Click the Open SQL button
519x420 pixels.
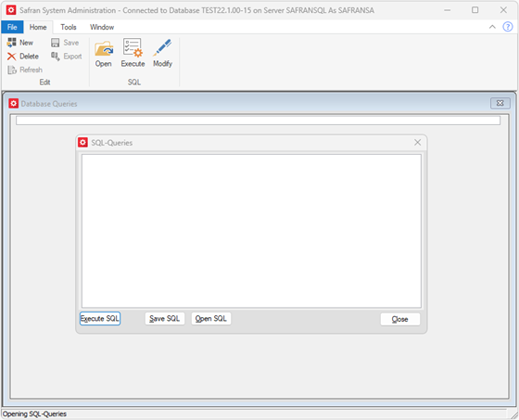[211, 319]
